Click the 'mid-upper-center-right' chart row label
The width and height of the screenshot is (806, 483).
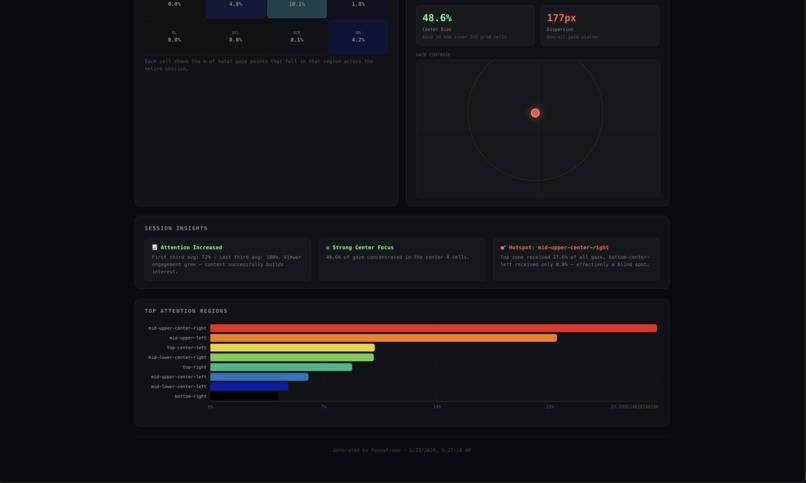click(177, 328)
